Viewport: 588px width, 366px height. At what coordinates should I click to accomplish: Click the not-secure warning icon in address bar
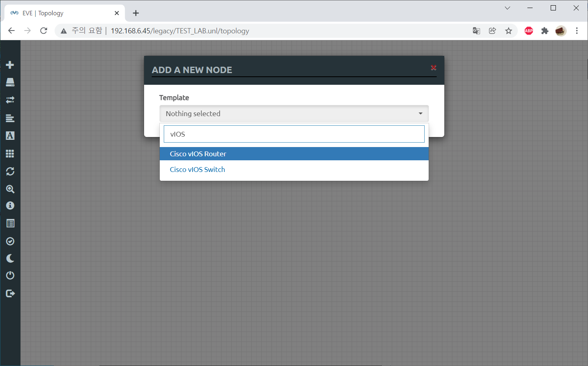(x=64, y=31)
